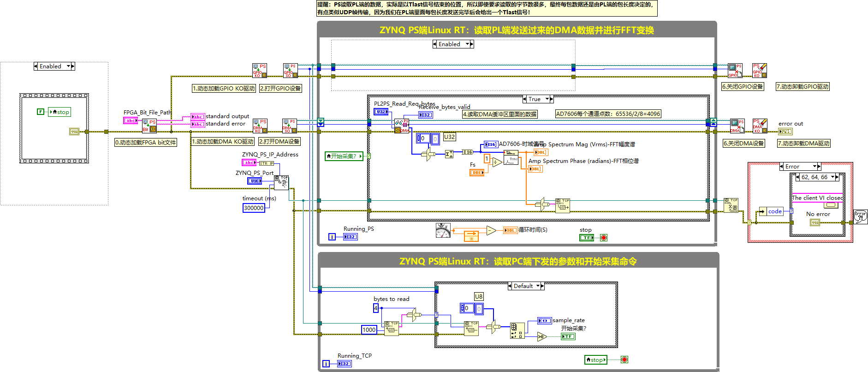
Task: Select the sample_rate indicator terminal
Action: coord(545,321)
